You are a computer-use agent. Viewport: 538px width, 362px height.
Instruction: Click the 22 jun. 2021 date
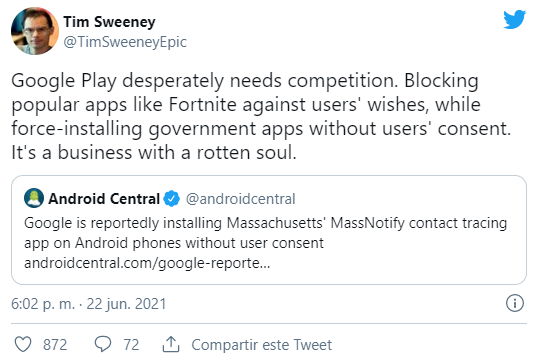126,304
